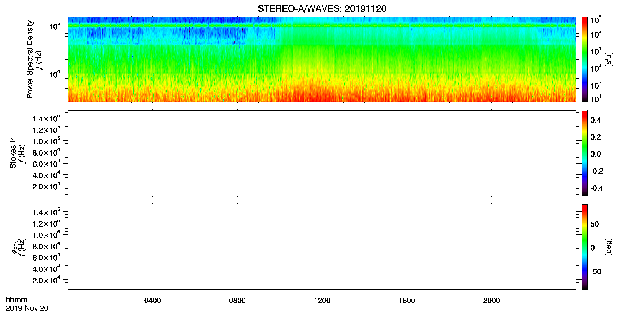Screen dimensions: 644x332
Task: Select the deg angle colorbar
Action: point(585,247)
